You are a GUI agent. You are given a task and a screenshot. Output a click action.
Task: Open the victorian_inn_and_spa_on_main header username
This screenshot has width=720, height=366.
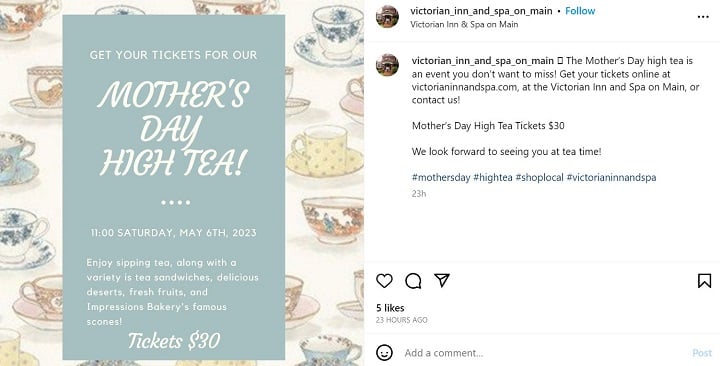click(x=481, y=11)
